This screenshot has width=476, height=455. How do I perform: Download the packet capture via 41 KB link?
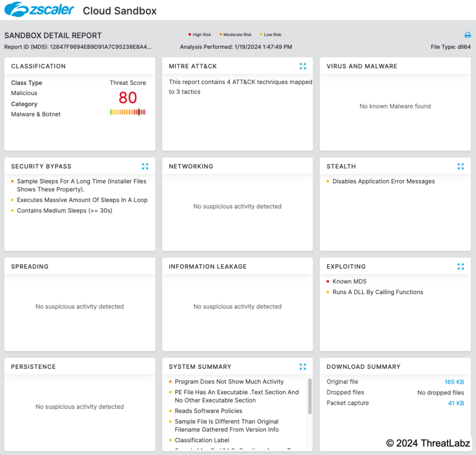click(x=456, y=403)
